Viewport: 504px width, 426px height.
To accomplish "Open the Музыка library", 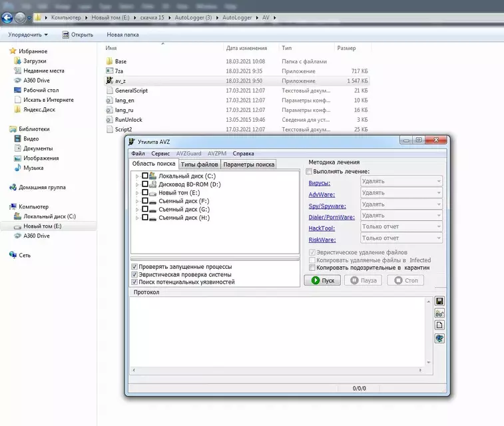I will pyautogui.click(x=33, y=168).
